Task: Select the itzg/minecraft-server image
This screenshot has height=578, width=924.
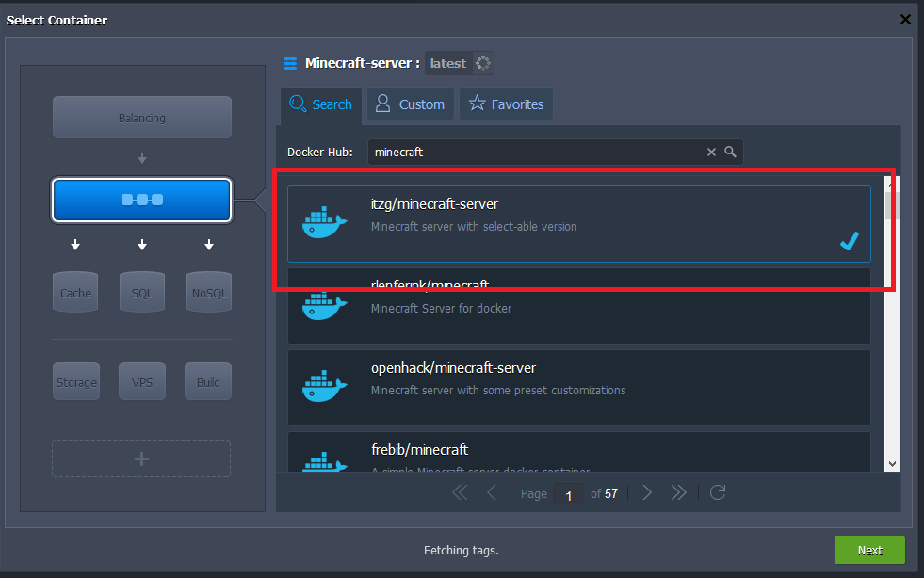Action: pyautogui.click(x=578, y=223)
